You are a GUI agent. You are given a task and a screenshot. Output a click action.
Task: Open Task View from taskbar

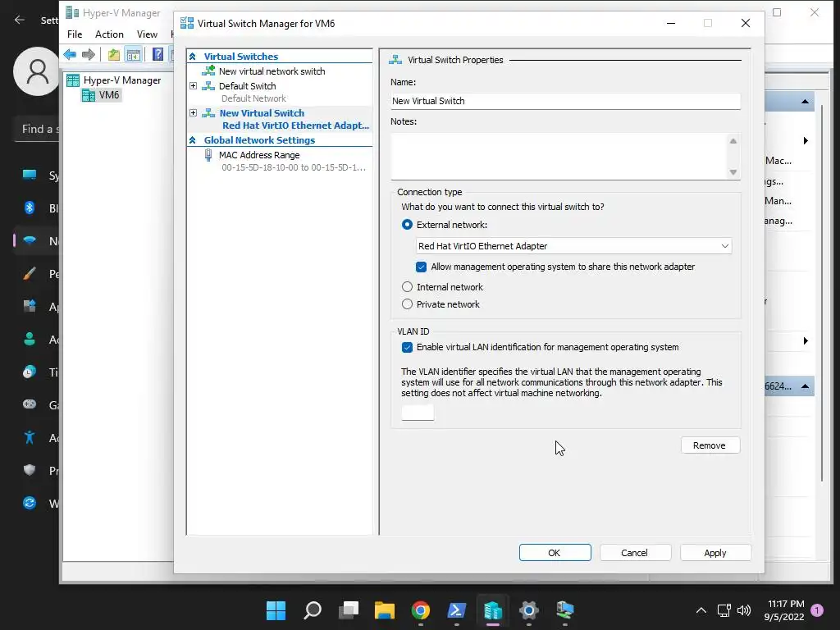pyautogui.click(x=348, y=609)
